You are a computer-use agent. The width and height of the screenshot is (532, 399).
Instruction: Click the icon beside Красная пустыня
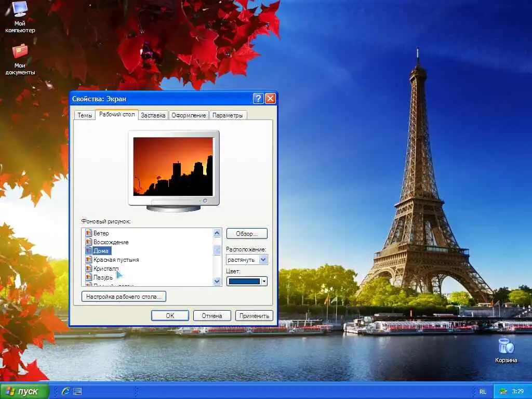[88, 260]
